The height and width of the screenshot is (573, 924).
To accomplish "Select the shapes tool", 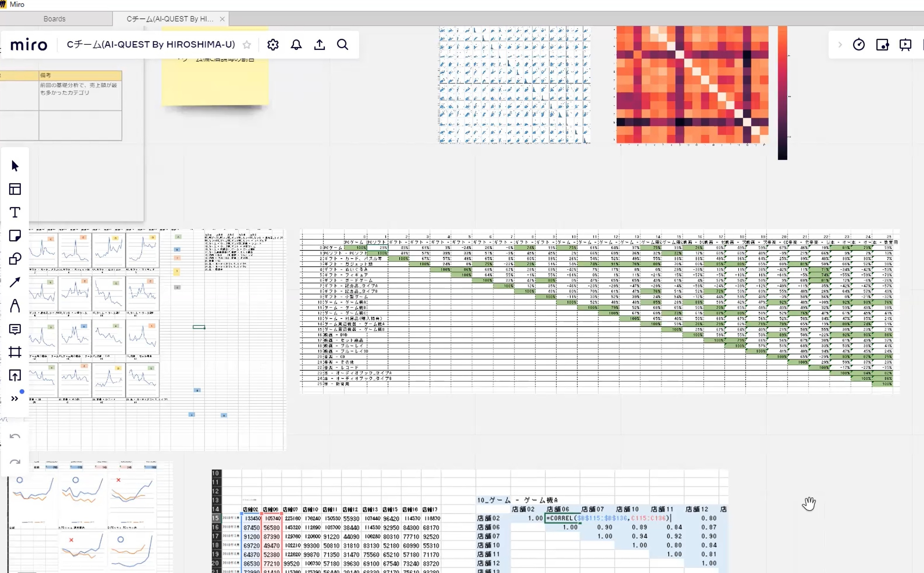I will point(15,259).
